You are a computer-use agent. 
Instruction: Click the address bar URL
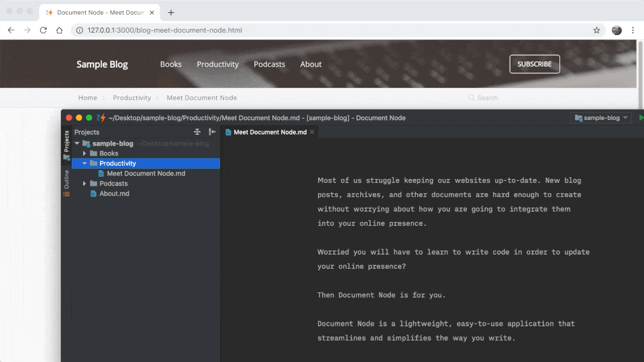point(165,30)
